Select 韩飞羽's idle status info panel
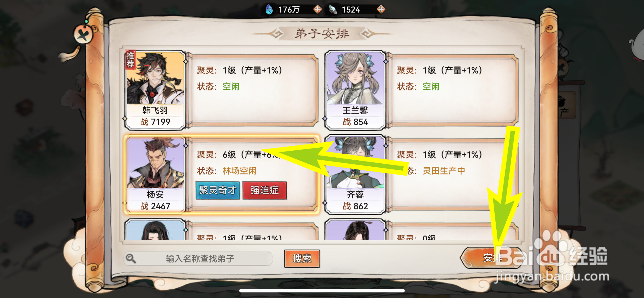The height and width of the screenshot is (298, 644). [x=252, y=90]
